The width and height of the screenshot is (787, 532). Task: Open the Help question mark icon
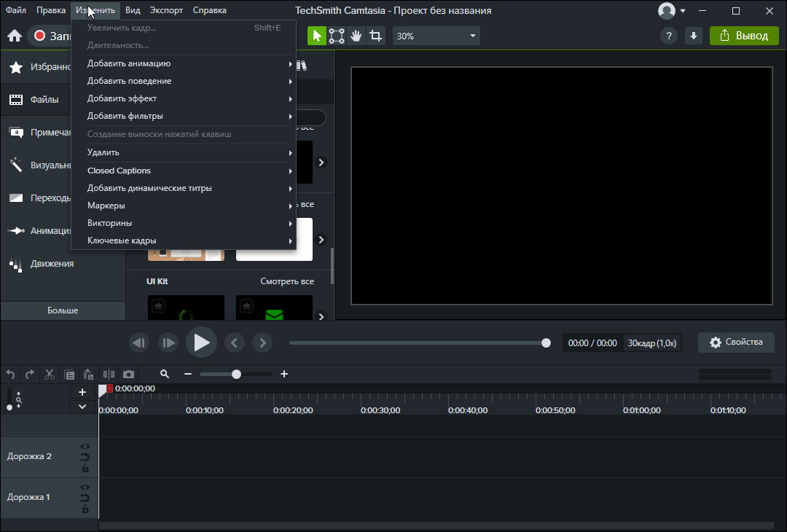pos(668,36)
